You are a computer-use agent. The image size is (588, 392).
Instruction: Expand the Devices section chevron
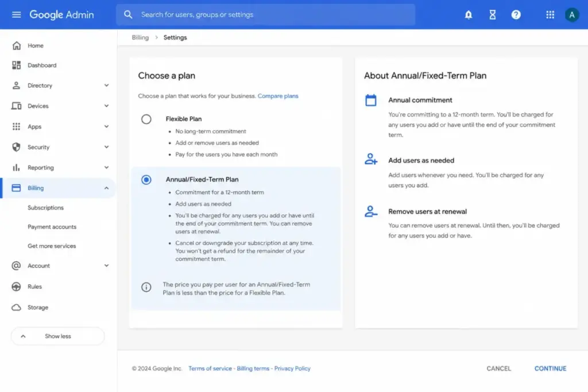coord(106,106)
